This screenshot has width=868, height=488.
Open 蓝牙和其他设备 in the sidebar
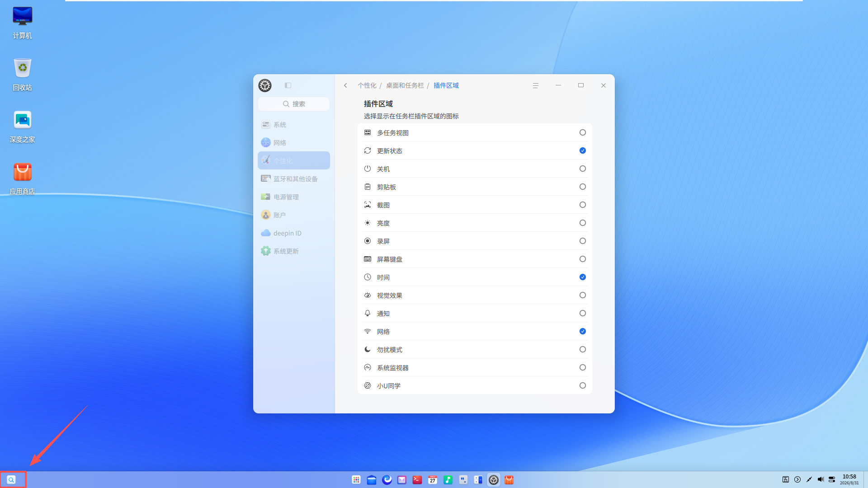click(294, 179)
